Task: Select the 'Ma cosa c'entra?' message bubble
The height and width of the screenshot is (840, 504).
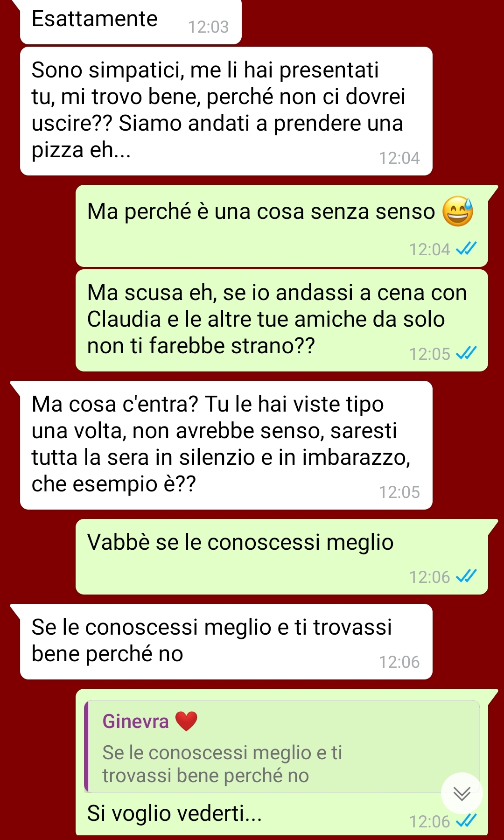Action: [x=226, y=445]
